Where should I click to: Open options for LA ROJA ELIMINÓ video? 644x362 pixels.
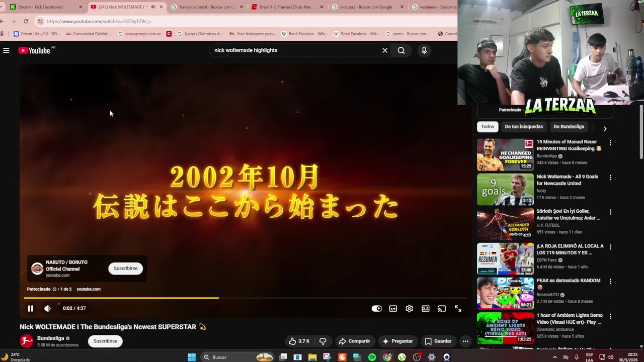click(610, 247)
